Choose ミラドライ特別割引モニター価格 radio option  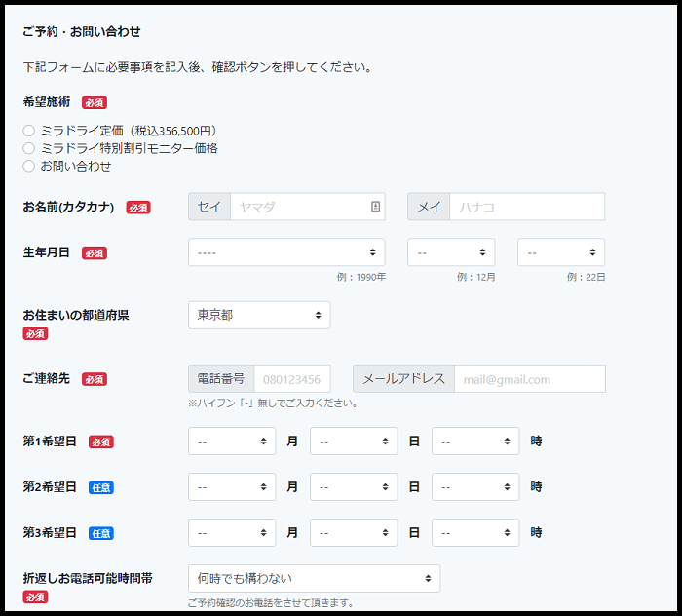pyautogui.click(x=29, y=148)
